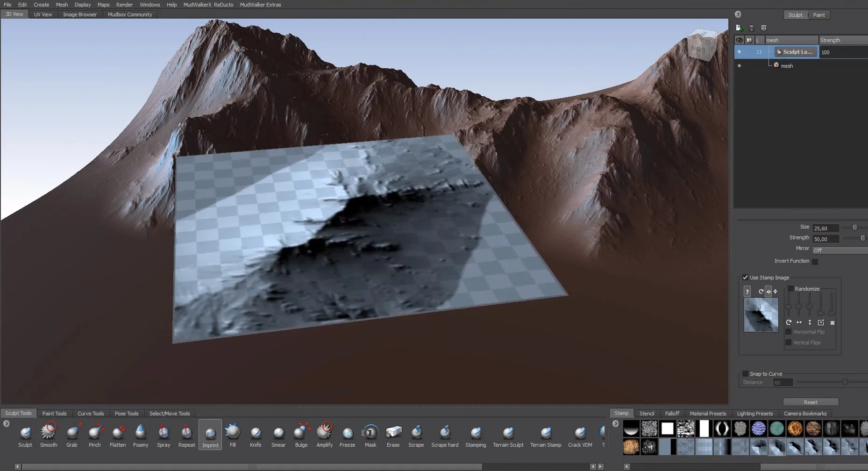Click the lock column header in layers
Screen dimensions: 868x471
[749, 40]
